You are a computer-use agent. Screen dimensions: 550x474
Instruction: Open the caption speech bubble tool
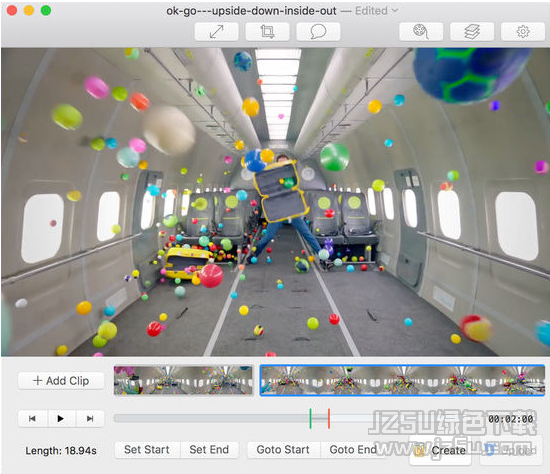pos(318,32)
